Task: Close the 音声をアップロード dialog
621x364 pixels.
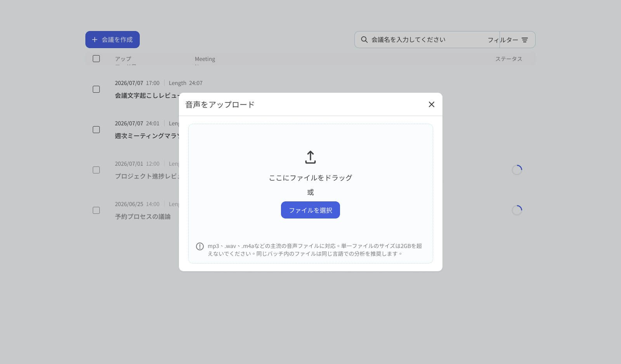Action: tap(431, 104)
